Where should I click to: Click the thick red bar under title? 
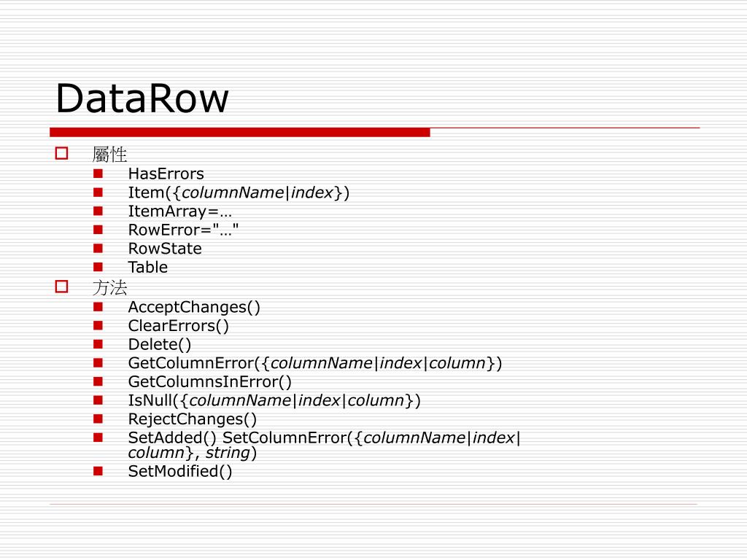(239, 133)
